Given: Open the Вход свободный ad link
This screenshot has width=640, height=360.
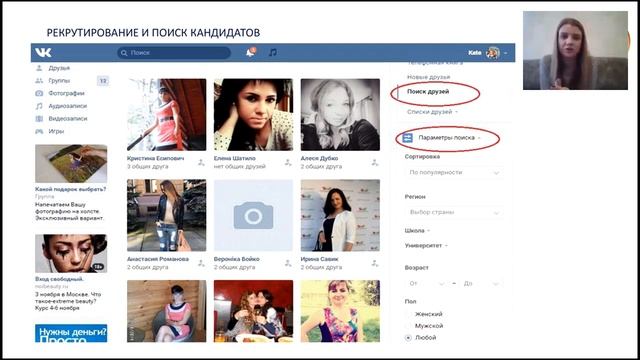Looking at the screenshot, I should tap(59, 279).
